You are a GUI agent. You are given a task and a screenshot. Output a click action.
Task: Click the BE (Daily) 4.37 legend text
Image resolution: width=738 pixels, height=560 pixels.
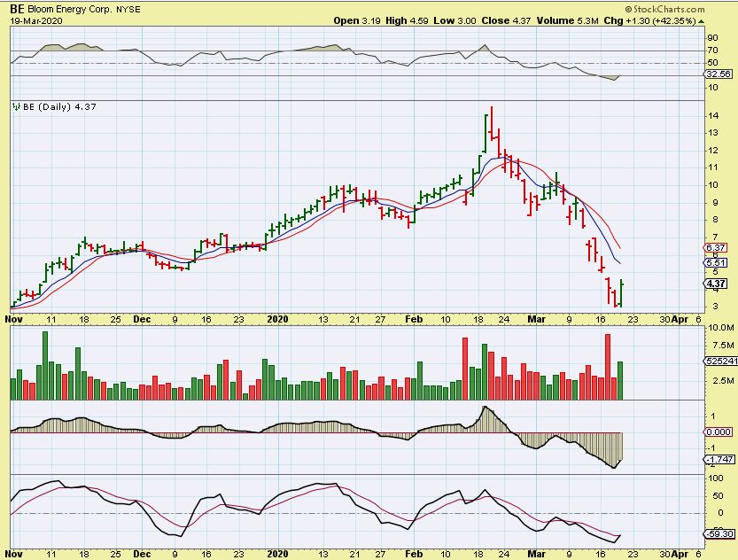click(59, 107)
